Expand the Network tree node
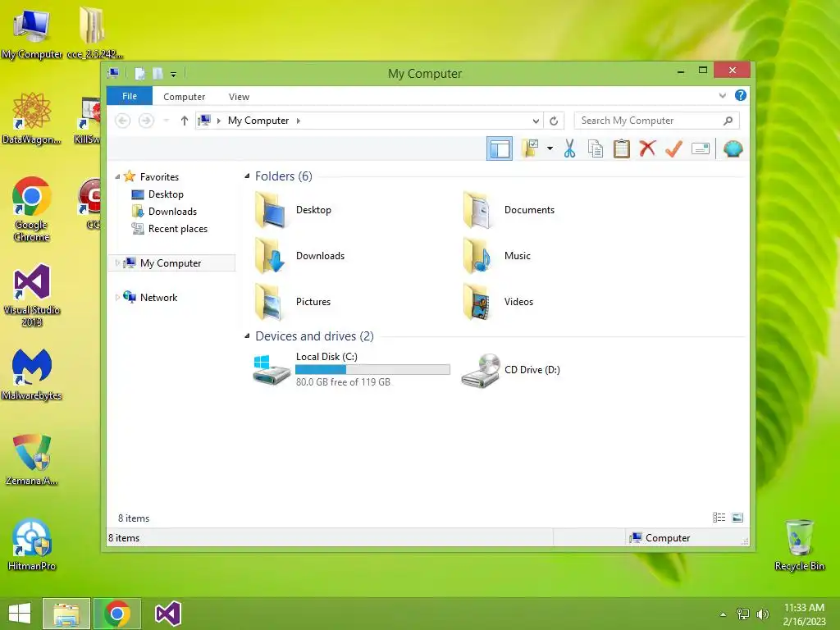 tap(117, 297)
